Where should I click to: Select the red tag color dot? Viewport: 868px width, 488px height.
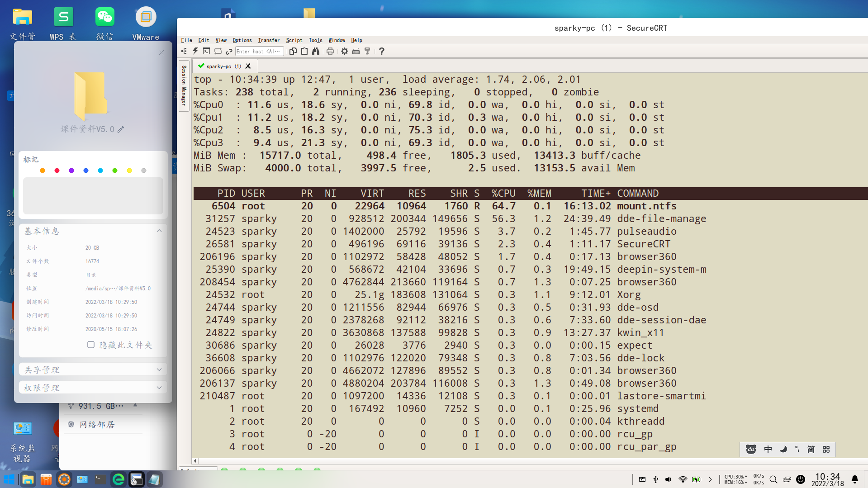tap(57, 171)
